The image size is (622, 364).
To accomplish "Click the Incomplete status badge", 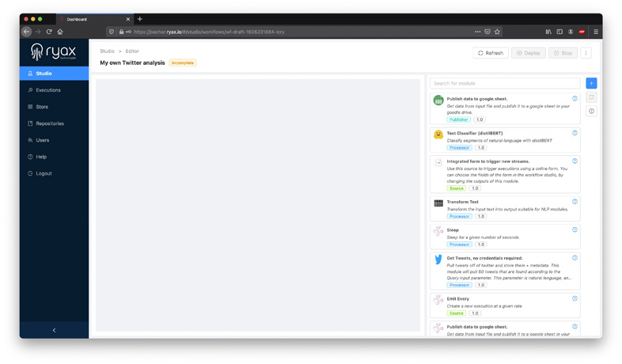I will 183,63.
